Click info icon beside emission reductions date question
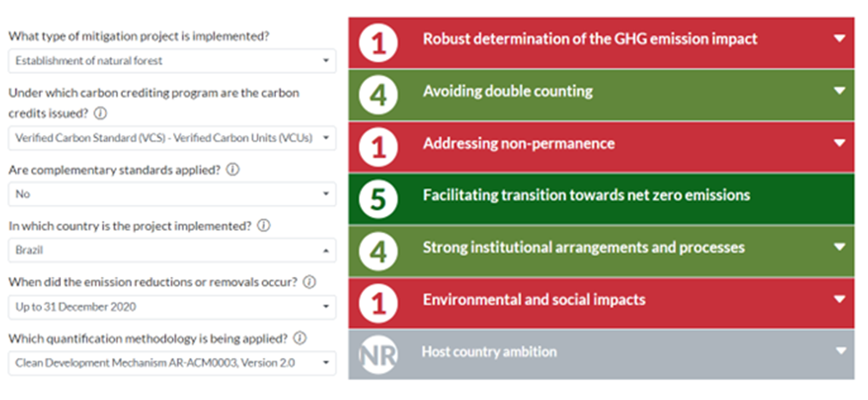The width and height of the screenshot is (868, 400). click(x=310, y=282)
